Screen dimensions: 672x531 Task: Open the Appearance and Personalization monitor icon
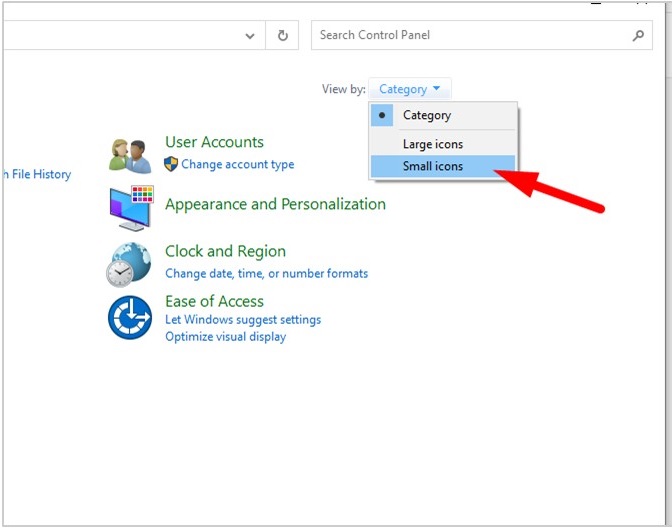[x=130, y=207]
